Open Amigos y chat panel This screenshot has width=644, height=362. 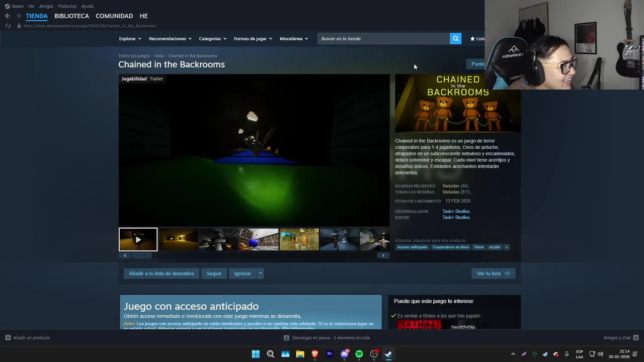pyautogui.click(x=621, y=338)
